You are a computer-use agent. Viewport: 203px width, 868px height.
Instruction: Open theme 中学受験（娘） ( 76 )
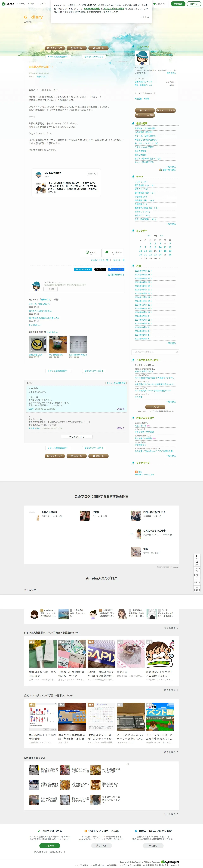point(144,200)
